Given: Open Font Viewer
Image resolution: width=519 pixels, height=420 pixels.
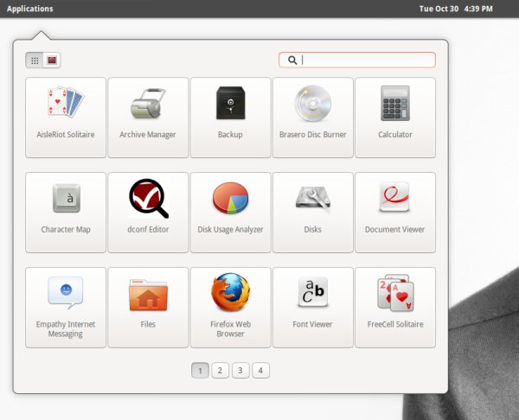Looking at the screenshot, I should 313,308.
